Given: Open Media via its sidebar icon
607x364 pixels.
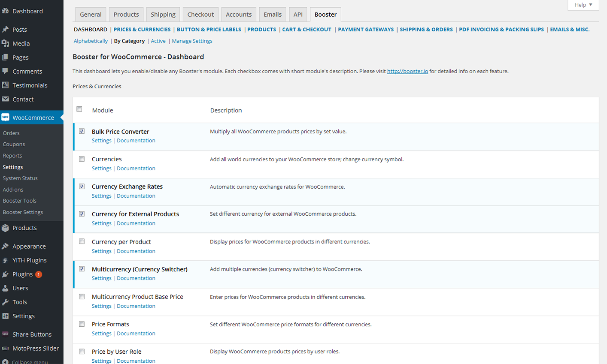Looking at the screenshot, I should 5,43.
